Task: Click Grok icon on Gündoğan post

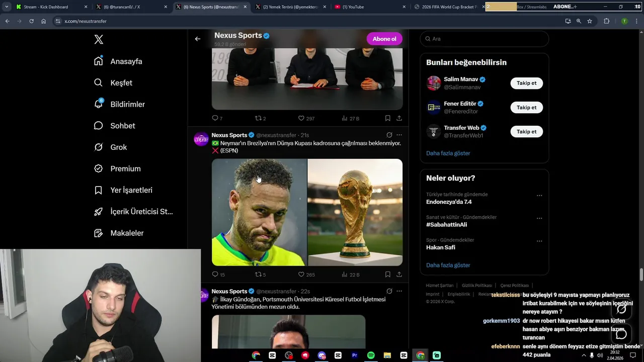Action: click(x=389, y=291)
